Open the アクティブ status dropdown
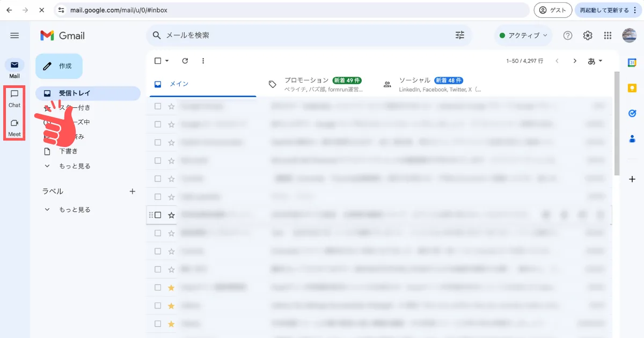 pyautogui.click(x=523, y=35)
